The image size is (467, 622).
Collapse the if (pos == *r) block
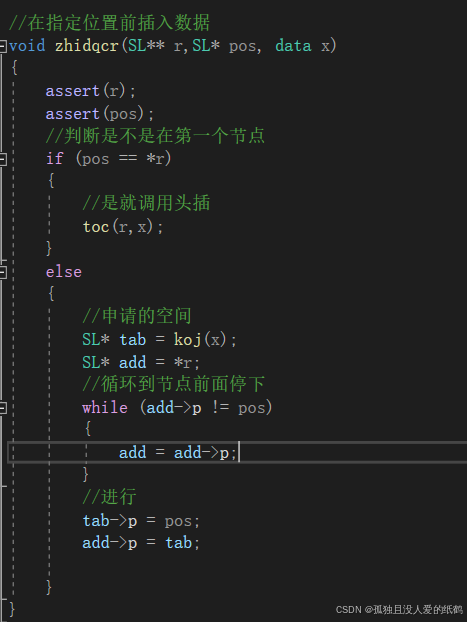pyautogui.click(x=3, y=159)
